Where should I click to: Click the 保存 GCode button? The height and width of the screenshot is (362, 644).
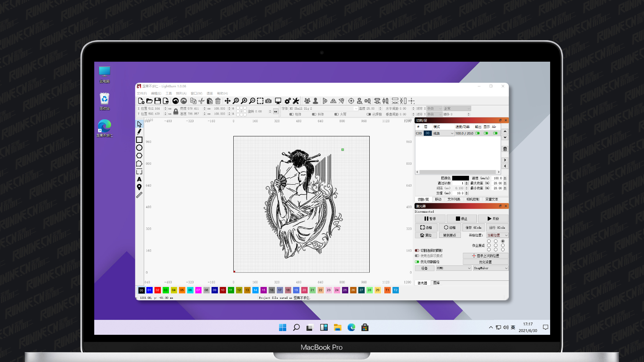click(473, 228)
